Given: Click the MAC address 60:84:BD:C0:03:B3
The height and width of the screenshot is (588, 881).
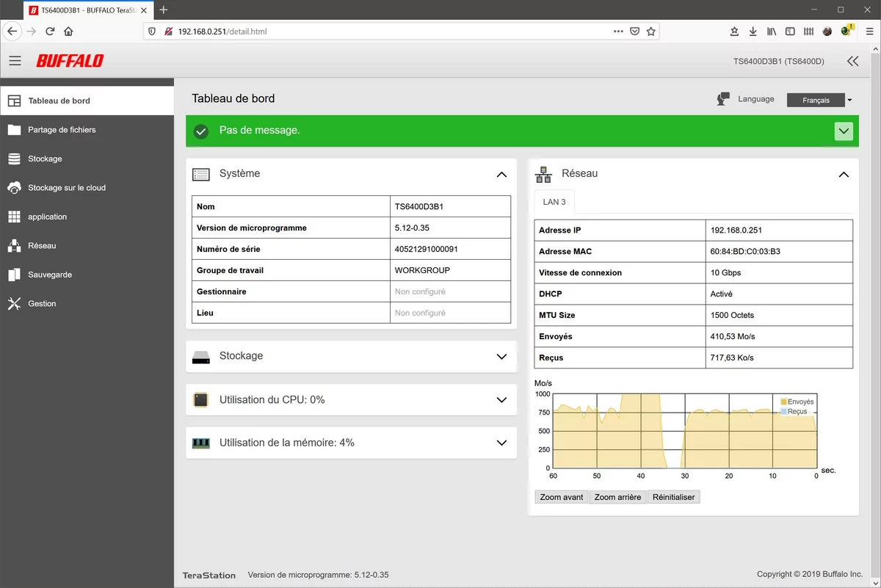Looking at the screenshot, I should pos(745,251).
